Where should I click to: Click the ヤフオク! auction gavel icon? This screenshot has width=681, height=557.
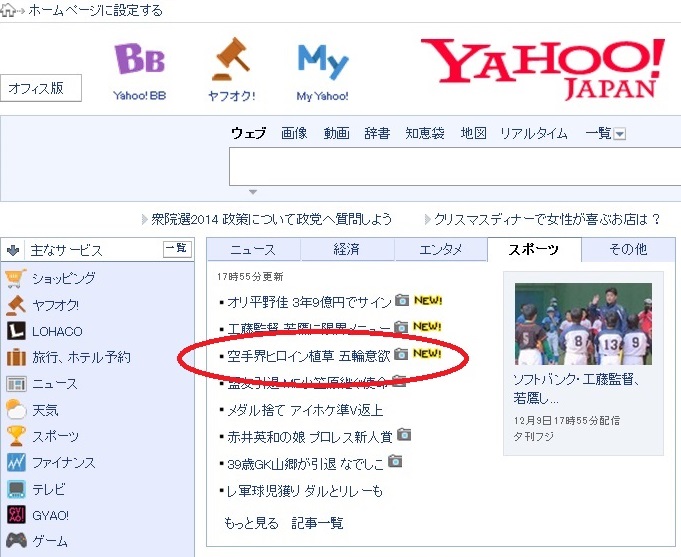coord(231,61)
